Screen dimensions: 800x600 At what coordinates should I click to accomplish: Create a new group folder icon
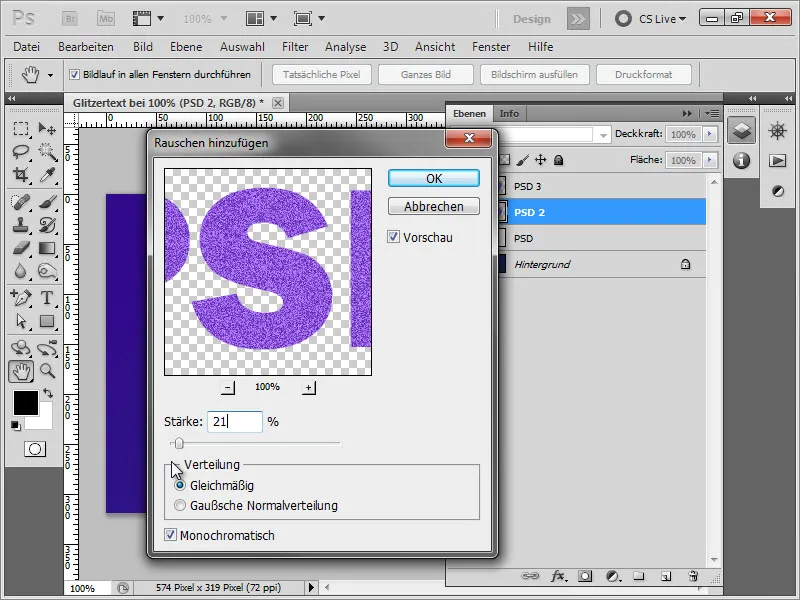(638, 577)
